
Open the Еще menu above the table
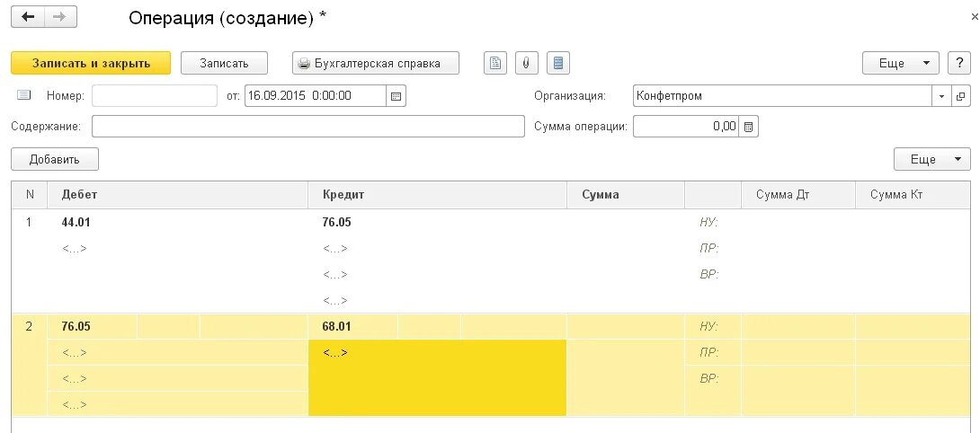931,159
